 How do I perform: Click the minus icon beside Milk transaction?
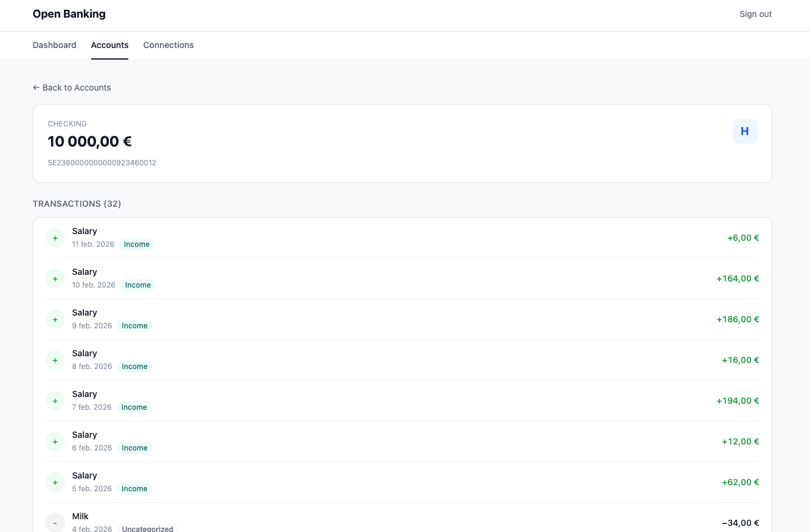pyautogui.click(x=55, y=522)
